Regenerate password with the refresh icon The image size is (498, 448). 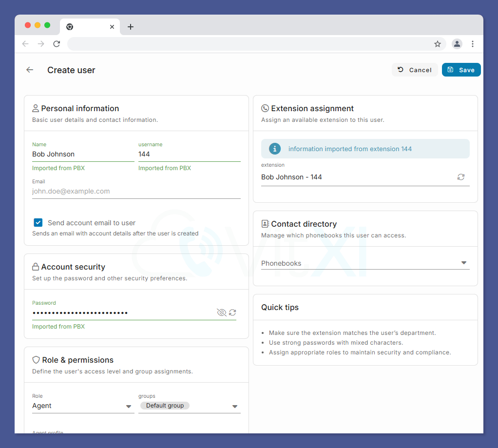232,312
